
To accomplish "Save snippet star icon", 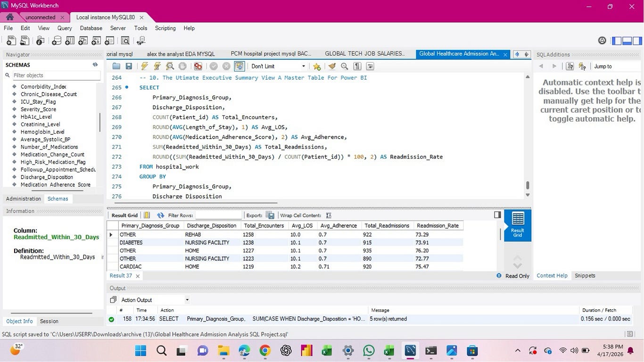I will coord(317,66).
